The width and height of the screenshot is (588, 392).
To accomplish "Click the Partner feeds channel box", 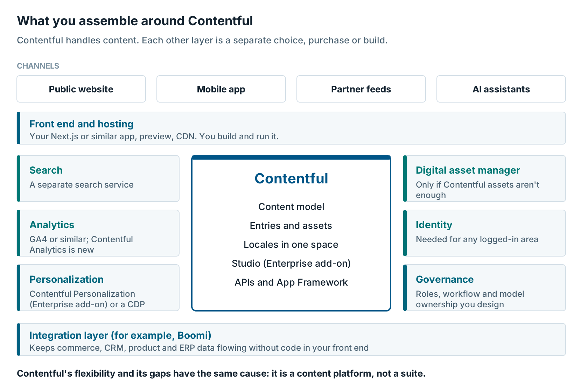I will (361, 89).
